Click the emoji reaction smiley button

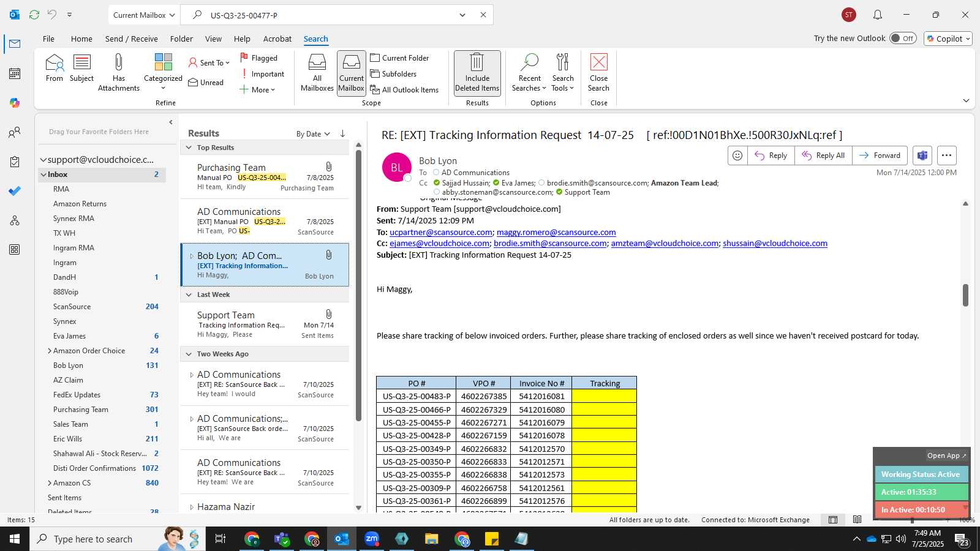coord(737,156)
